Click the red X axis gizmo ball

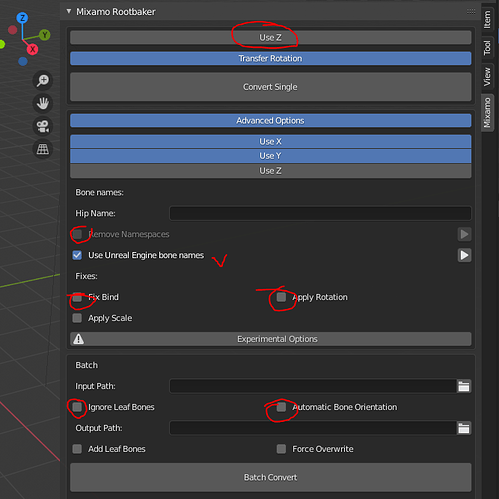(x=32, y=50)
